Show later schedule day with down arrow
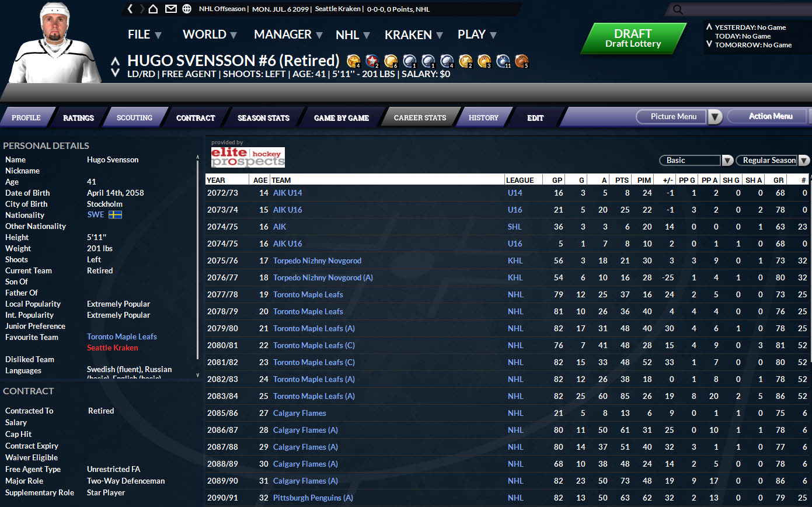Viewport: 812px width, 507px height. point(709,44)
